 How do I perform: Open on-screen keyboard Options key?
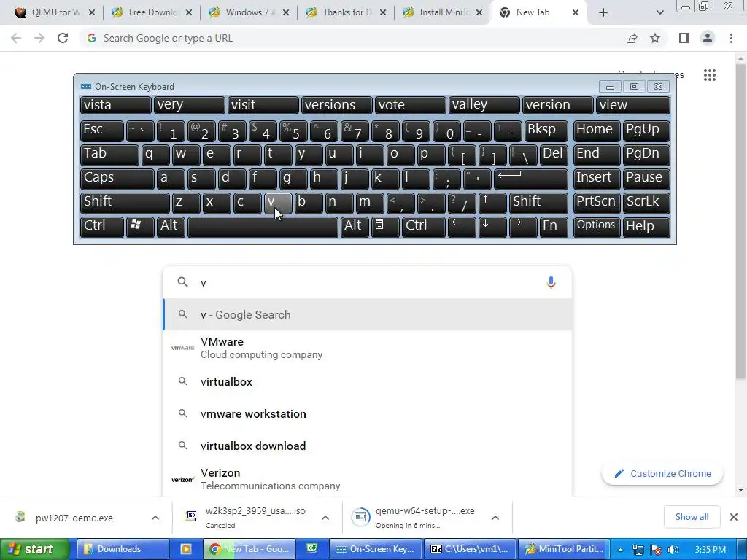(x=596, y=226)
